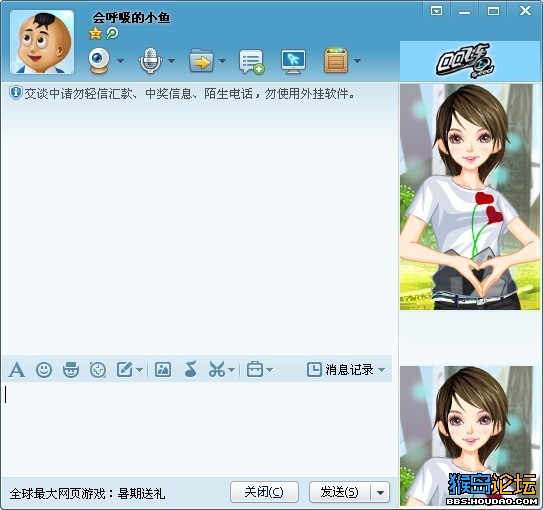Open the emoticon smiley picker
The height and width of the screenshot is (510, 543).
coord(44,370)
